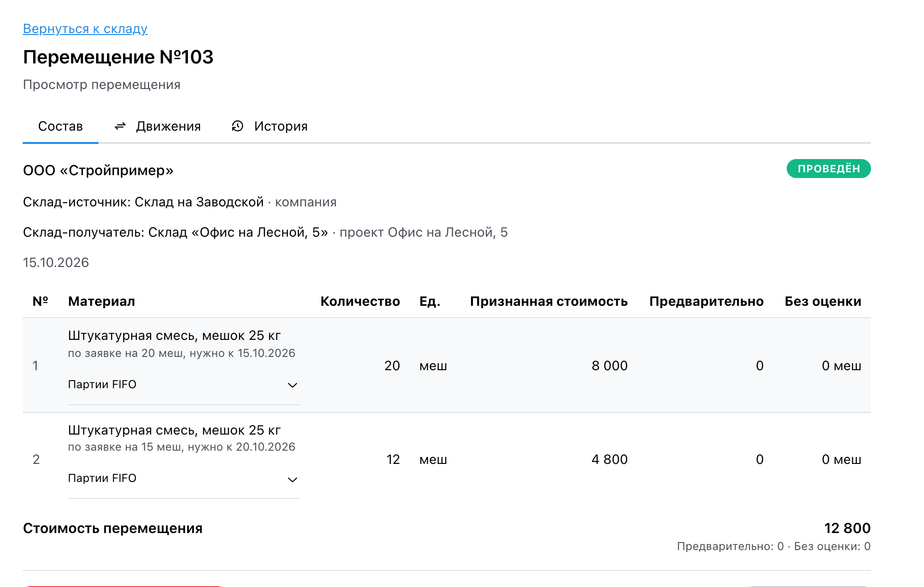Click the cost value 4 800
Image resolution: width=924 pixels, height=587 pixels.
(x=610, y=459)
